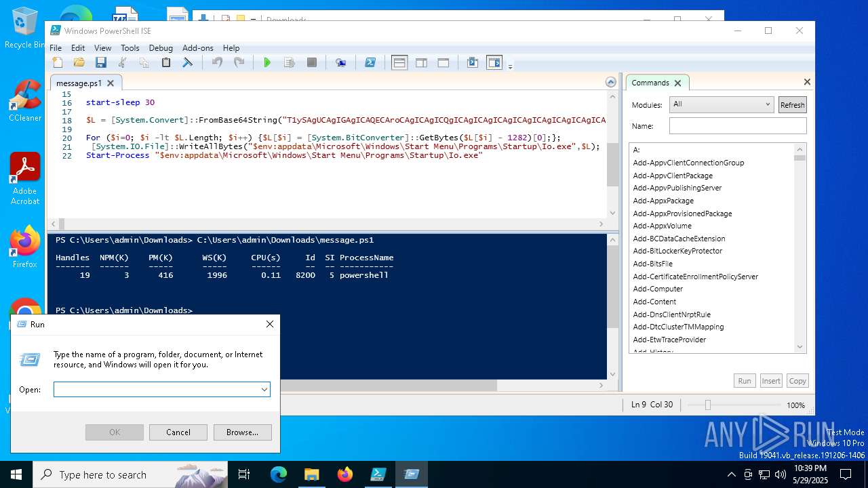Open Microsoft Edge from the taskbar
This screenshot has height=488, width=868.
[279, 474]
